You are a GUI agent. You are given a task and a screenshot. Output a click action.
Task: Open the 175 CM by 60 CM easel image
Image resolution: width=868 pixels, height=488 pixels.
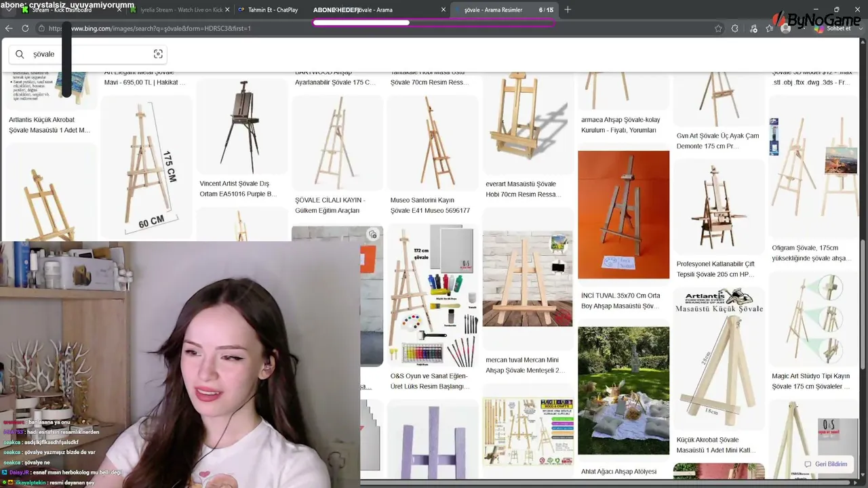point(146,167)
